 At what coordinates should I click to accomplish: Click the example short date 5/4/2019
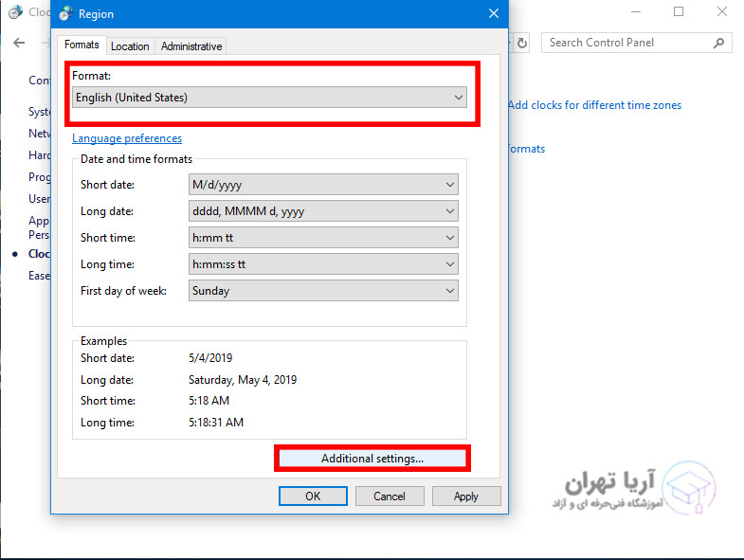[210, 358]
